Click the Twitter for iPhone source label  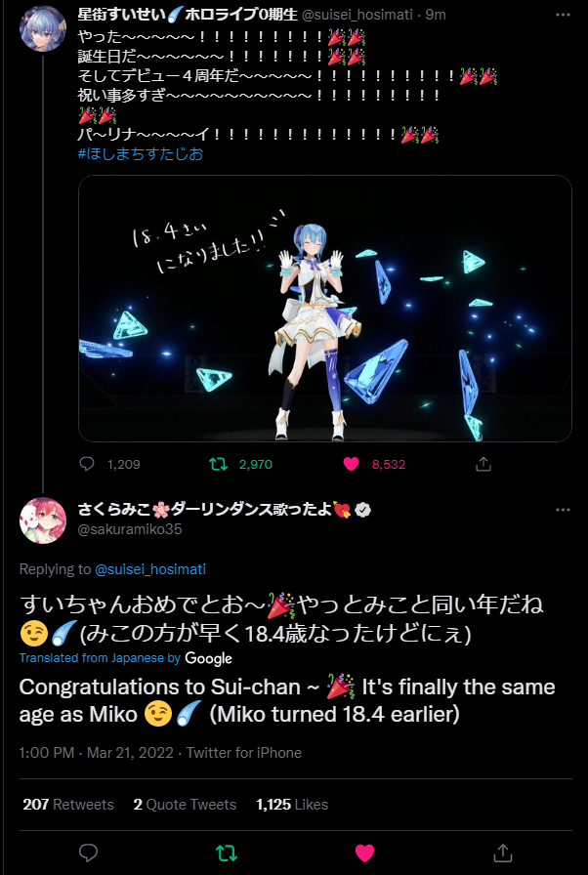click(244, 752)
